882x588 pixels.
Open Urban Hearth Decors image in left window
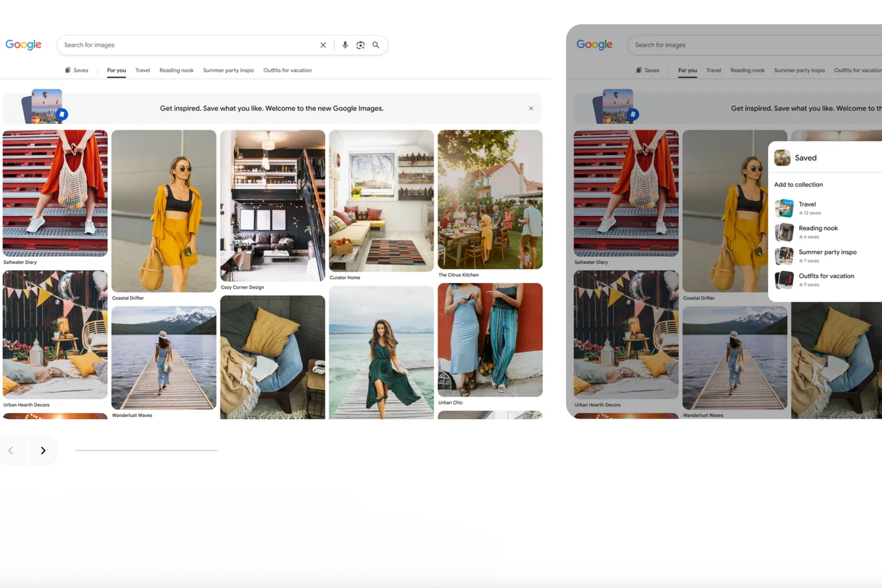click(55, 334)
